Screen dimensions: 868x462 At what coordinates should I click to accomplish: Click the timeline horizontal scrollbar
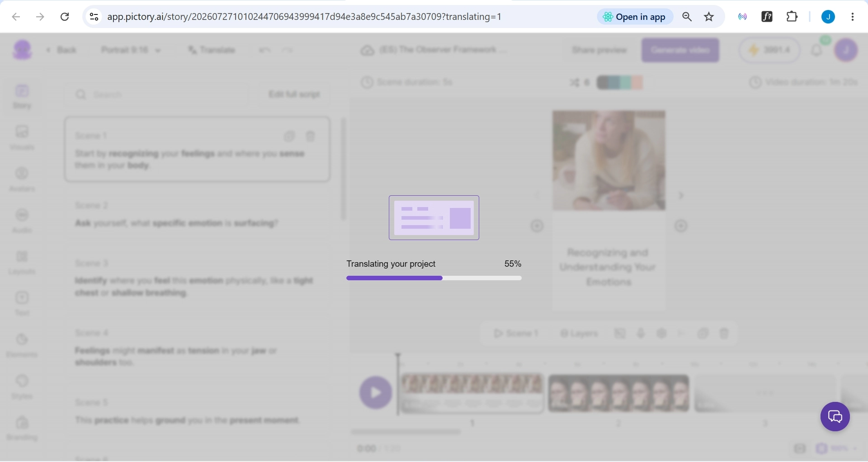coord(406,432)
